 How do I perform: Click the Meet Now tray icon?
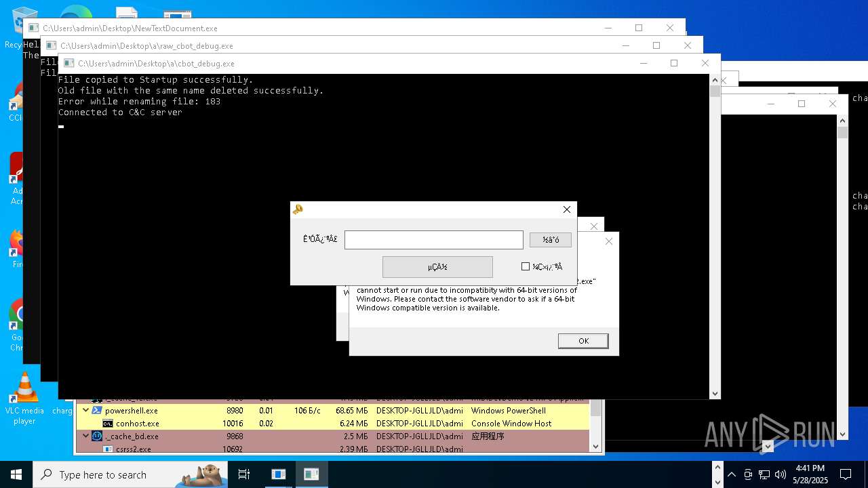[x=748, y=474]
